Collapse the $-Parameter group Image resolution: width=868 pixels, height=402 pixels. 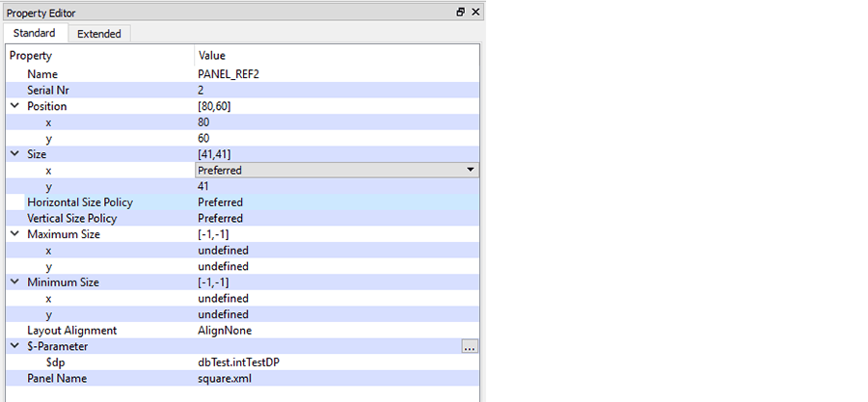tap(14, 346)
